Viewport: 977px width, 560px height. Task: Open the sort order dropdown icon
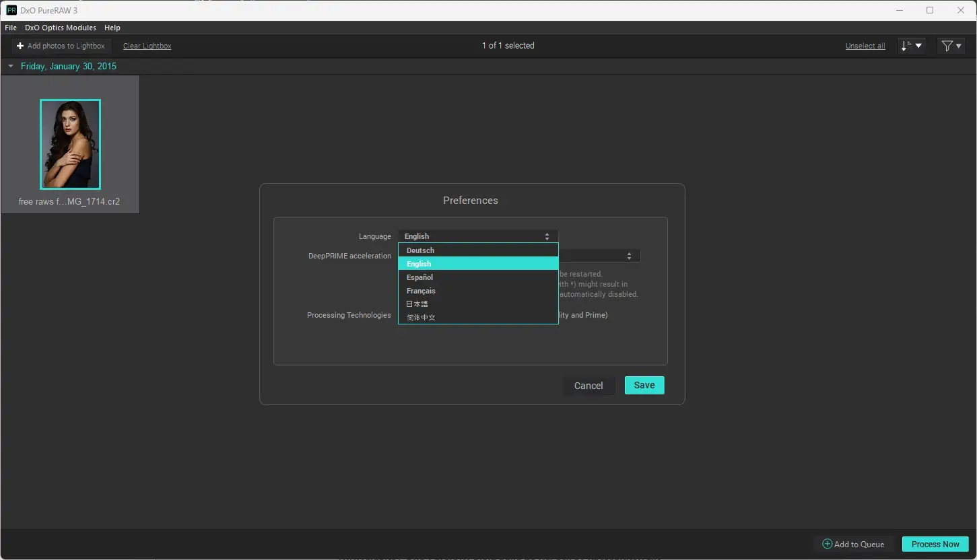pos(912,46)
